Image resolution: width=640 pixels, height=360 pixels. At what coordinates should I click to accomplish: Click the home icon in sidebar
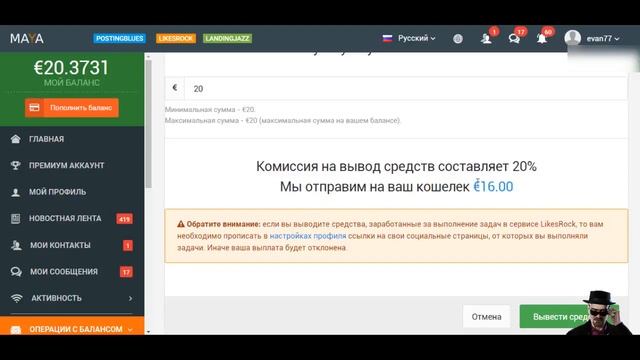point(16,139)
